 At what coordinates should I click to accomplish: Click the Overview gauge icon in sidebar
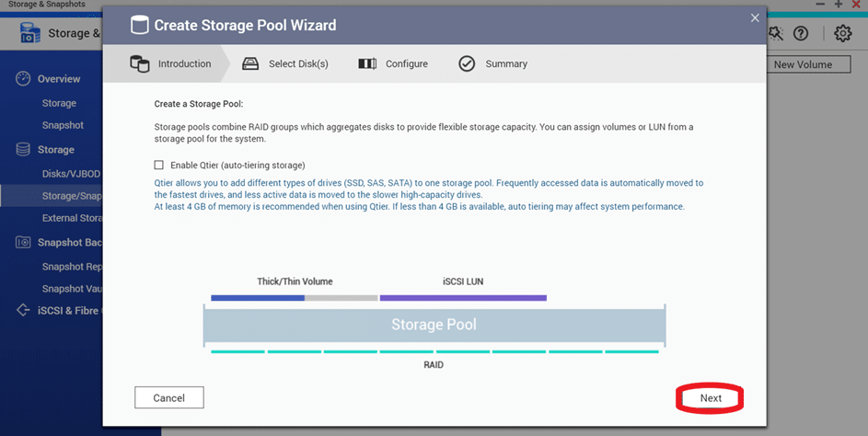click(x=23, y=78)
